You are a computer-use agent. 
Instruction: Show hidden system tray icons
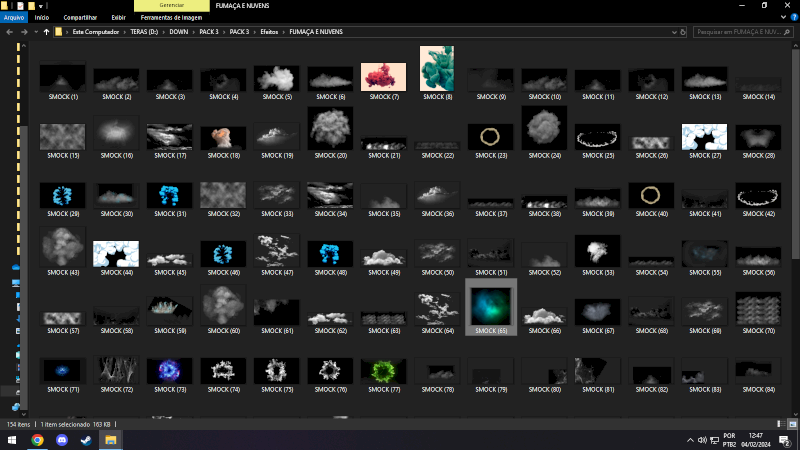[690, 439]
